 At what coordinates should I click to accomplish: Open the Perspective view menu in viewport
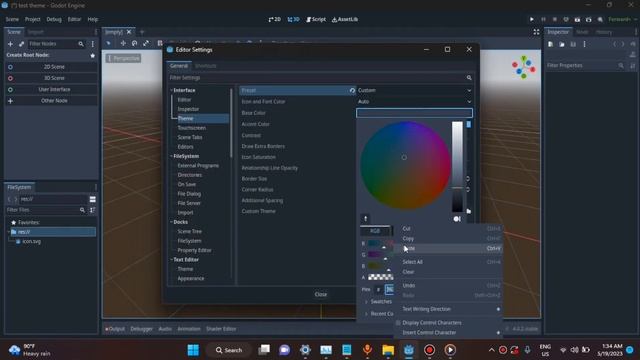124,58
